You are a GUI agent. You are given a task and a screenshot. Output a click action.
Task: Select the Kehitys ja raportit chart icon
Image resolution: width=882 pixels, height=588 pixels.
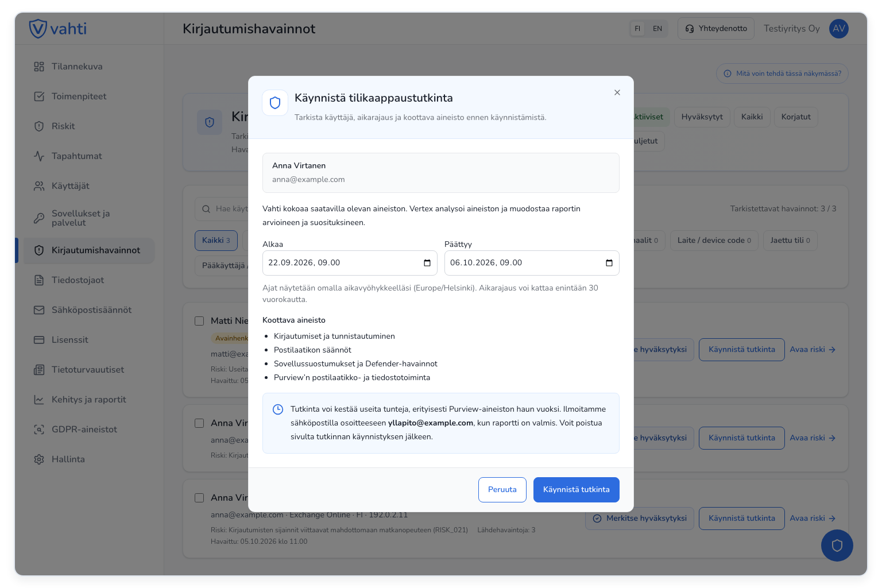coord(39,400)
